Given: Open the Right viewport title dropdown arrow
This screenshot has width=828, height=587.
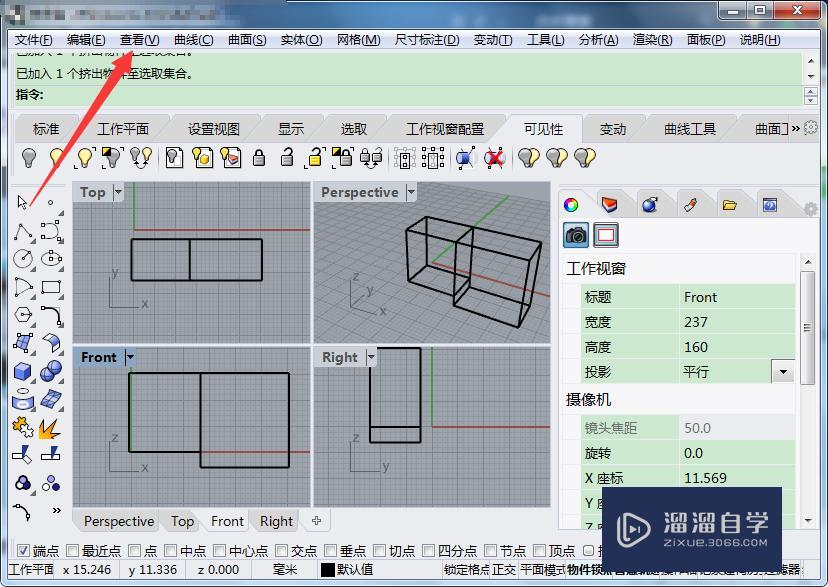Looking at the screenshot, I should 371,357.
